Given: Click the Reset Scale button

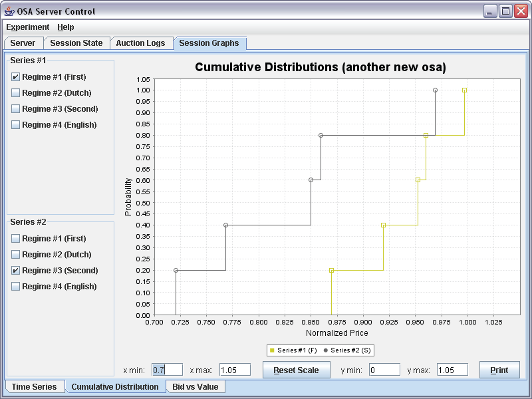Looking at the screenshot, I should coord(296,370).
